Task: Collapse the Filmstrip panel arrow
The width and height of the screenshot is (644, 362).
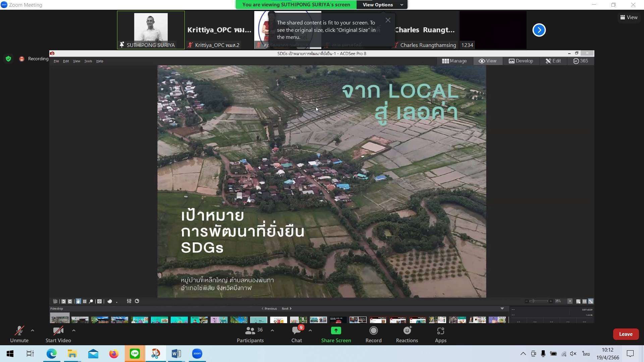Action: tap(502, 309)
